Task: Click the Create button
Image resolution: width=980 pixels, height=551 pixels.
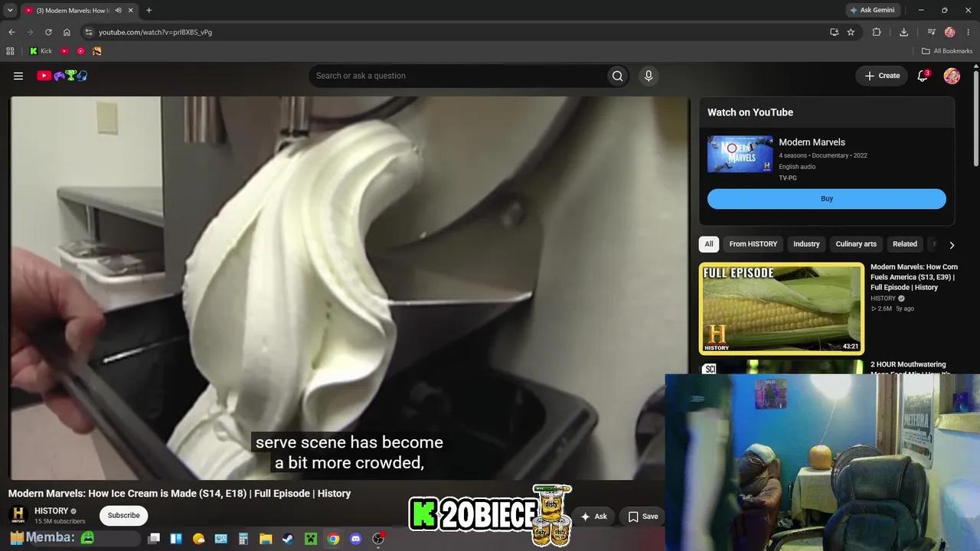Action: [x=882, y=76]
